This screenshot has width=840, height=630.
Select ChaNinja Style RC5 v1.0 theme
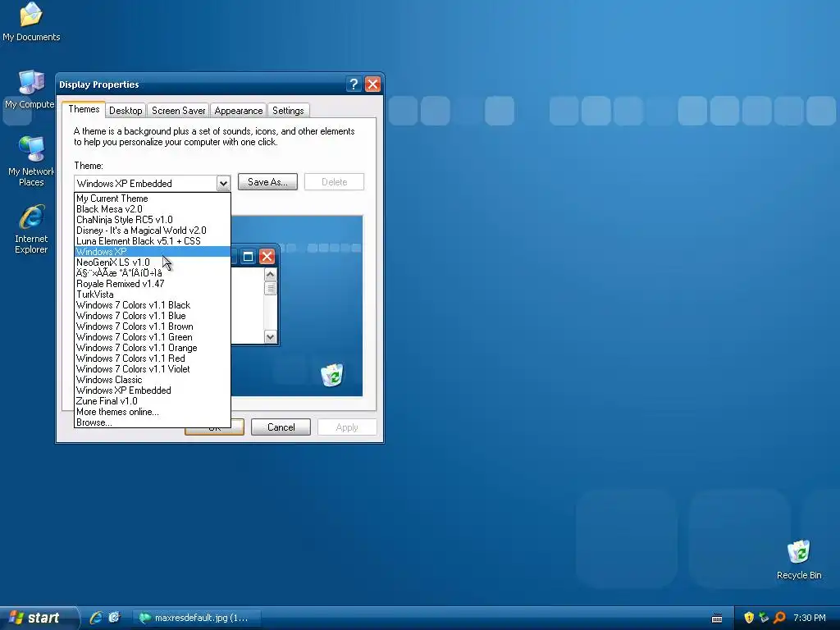(x=153, y=220)
